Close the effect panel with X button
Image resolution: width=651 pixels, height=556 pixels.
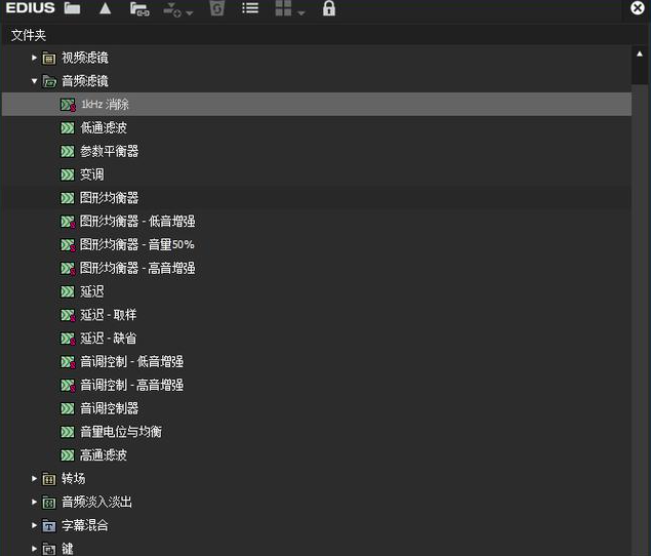click(x=637, y=8)
